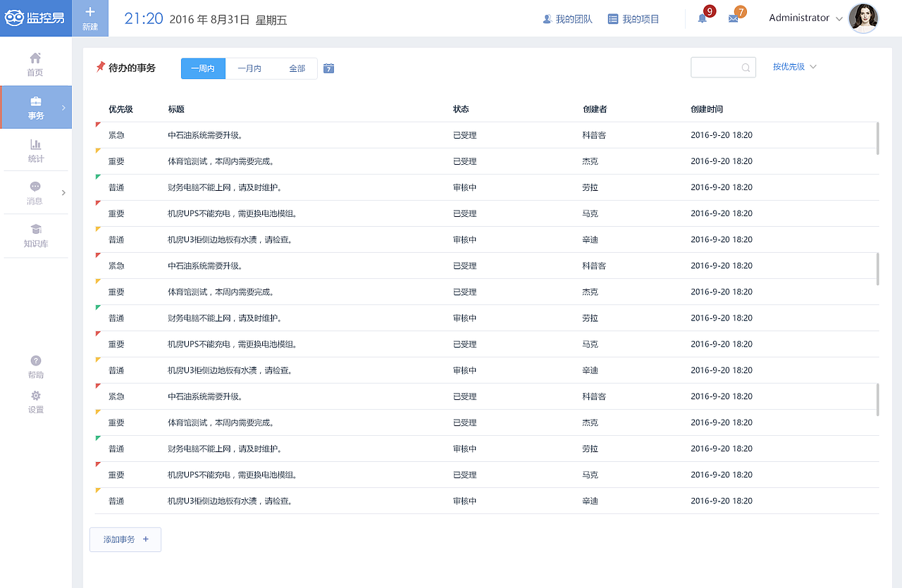Sort by 创建者 column header
The image size is (902, 588).
(595, 109)
